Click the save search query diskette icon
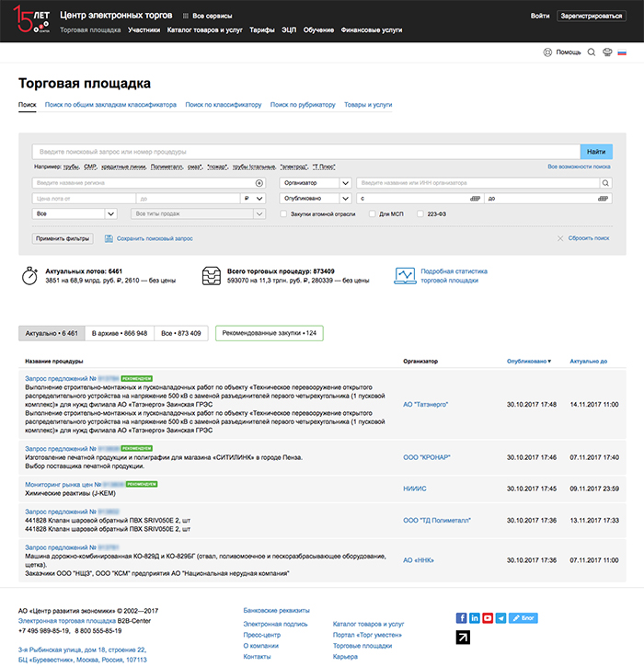Screen dimensions: 644x667 point(109,238)
